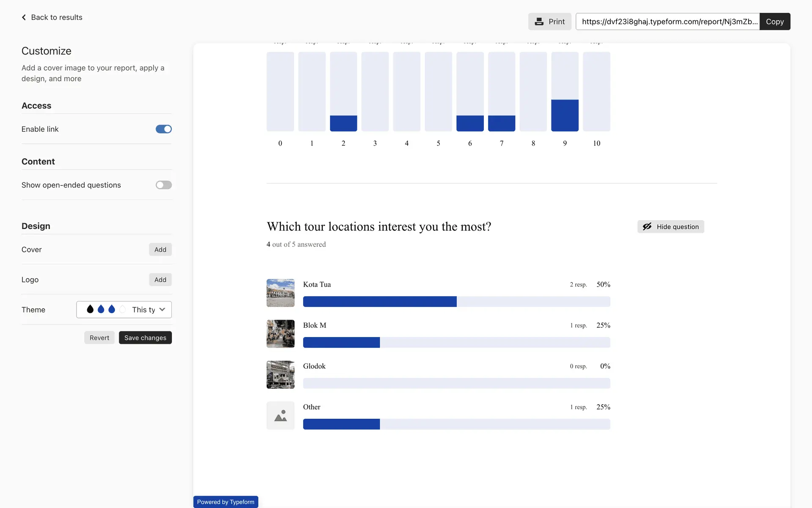Viewport: 812px width, 508px height.
Task: Turn on Show open-ended questions toggle
Action: click(x=164, y=185)
